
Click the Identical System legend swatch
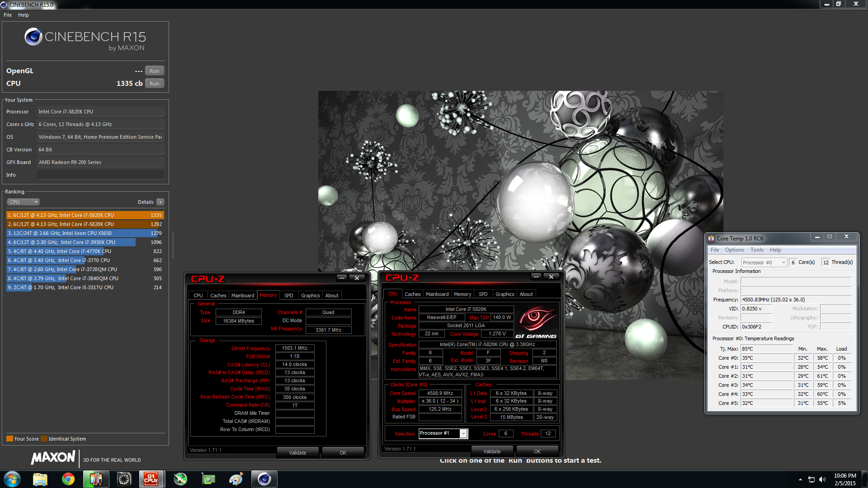pyautogui.click(x=44, y=439)
